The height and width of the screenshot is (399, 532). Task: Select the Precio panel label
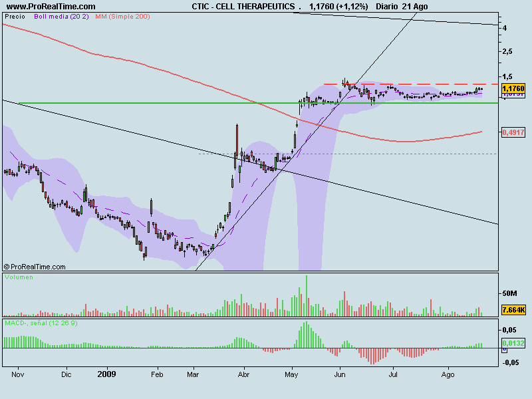(x=15, y=17)
